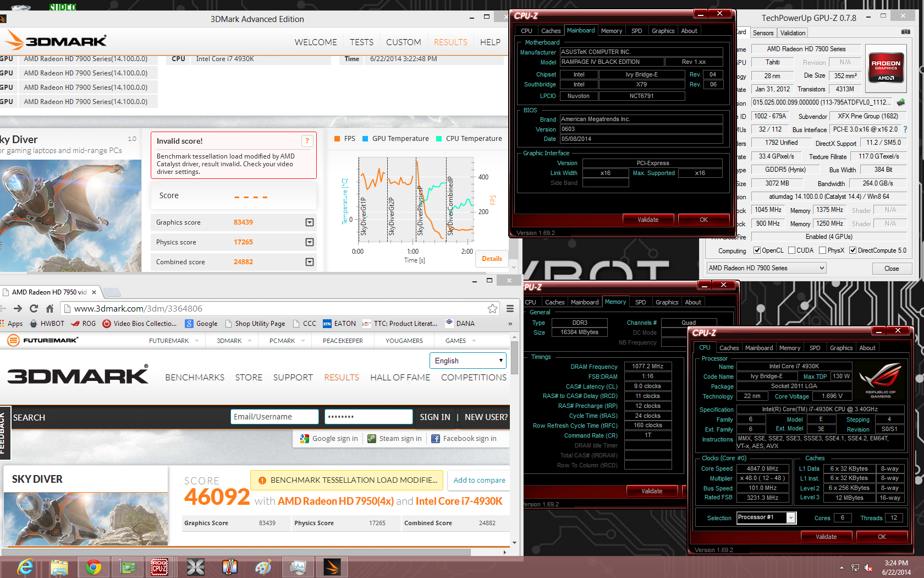Click OK in the CPU tab CPU-Z window
The width and height of the screenshot is (924, 578).
pos(882,537)
